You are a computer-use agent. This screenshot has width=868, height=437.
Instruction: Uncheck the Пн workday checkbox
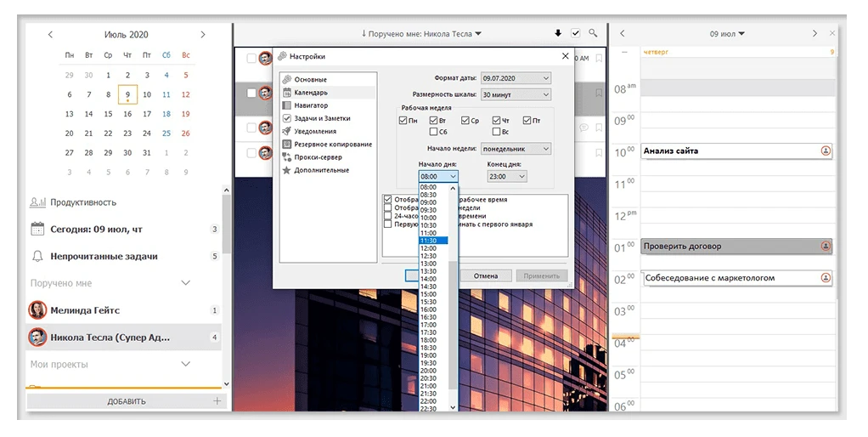pos(403,121)
